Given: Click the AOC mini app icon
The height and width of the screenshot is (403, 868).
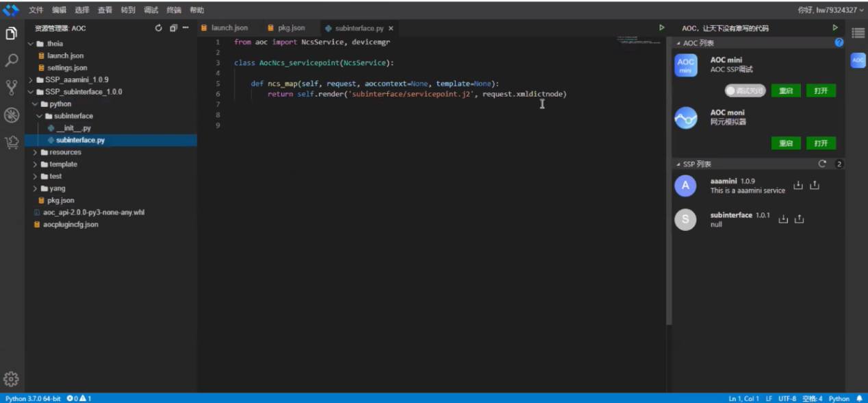Looking at the screenshot, I should coord(686,66).
